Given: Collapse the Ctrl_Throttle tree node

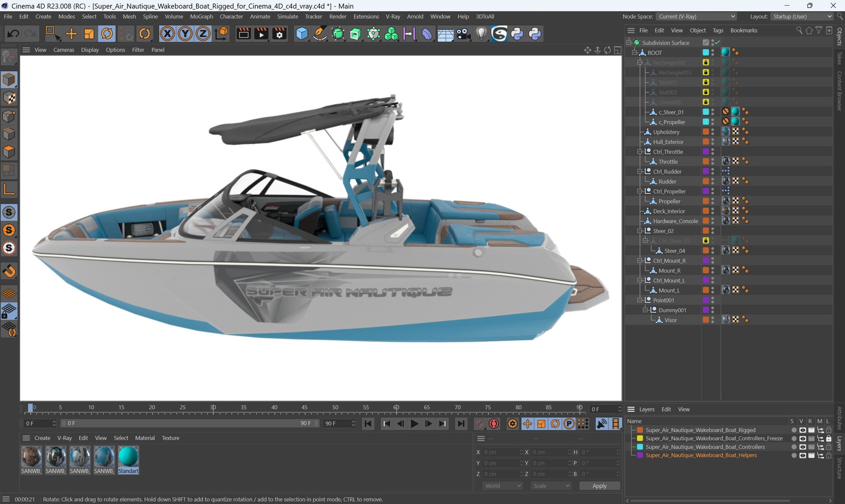Looking at the screenshot, I should coord(640,152).
